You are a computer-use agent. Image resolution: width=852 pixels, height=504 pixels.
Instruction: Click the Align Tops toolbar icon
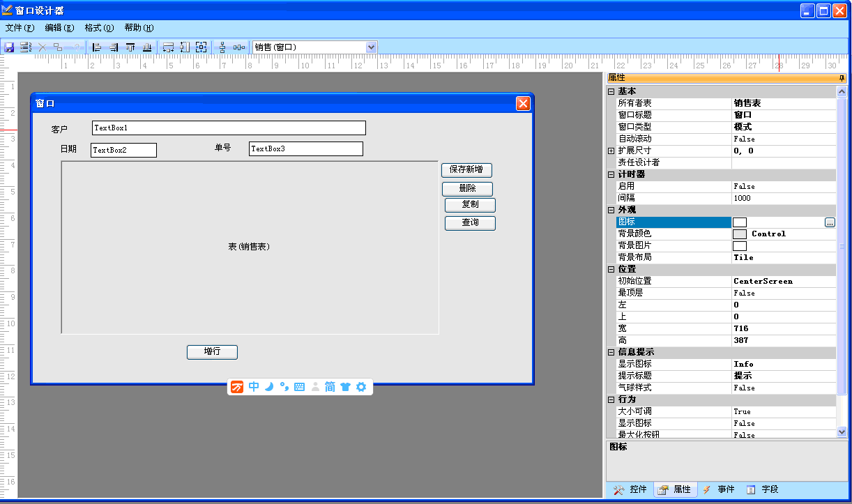(x=130, y=47)
